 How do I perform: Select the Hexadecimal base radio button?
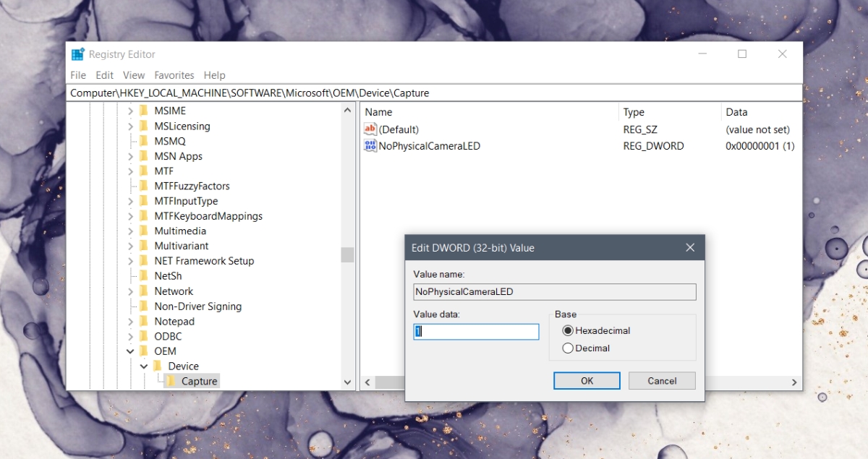tap(569, 330)
